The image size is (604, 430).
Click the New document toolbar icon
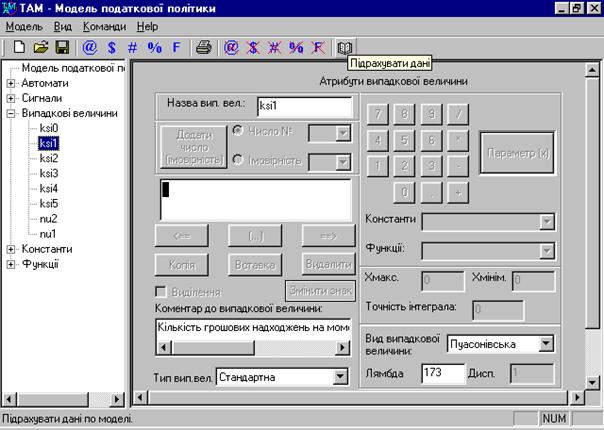coord(19,47)
